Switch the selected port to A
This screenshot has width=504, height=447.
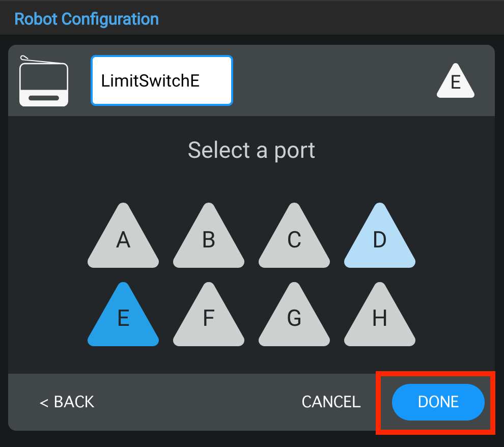point(123,242)
